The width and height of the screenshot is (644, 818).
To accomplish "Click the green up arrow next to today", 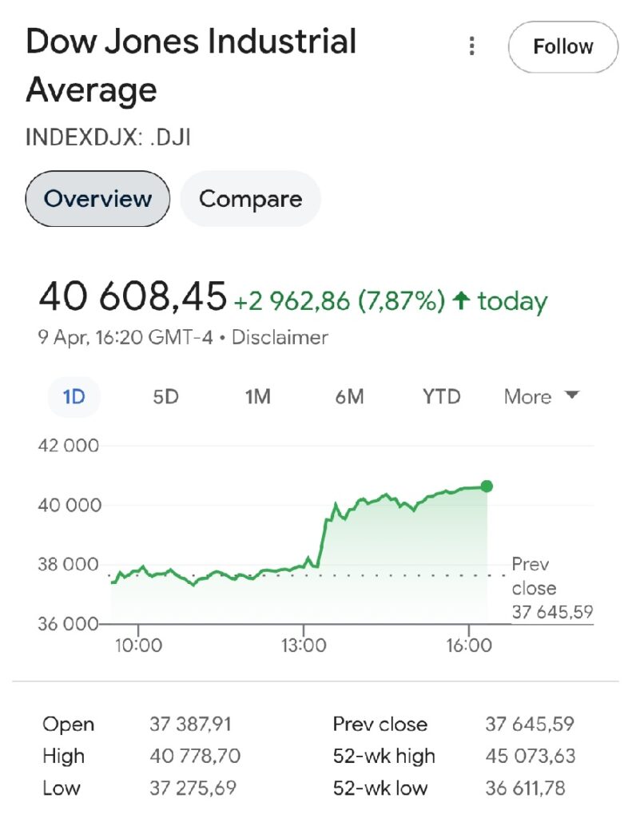I will tap(460, 301).
